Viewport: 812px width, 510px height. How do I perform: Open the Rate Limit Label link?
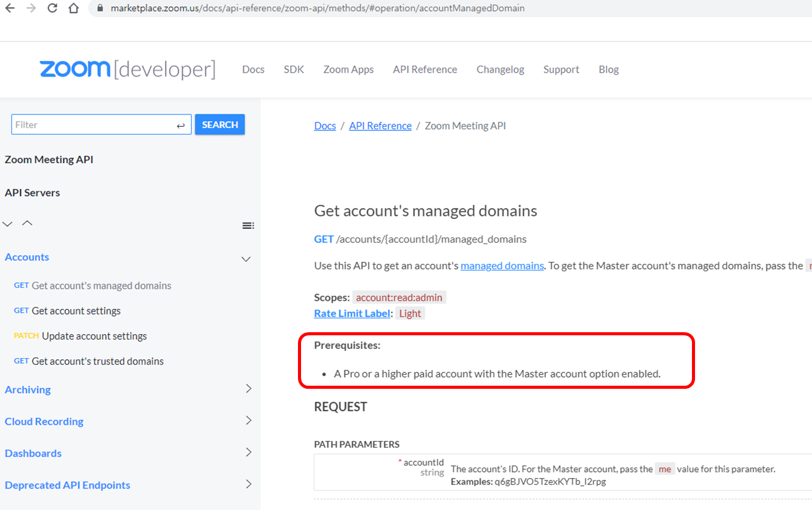352,313
